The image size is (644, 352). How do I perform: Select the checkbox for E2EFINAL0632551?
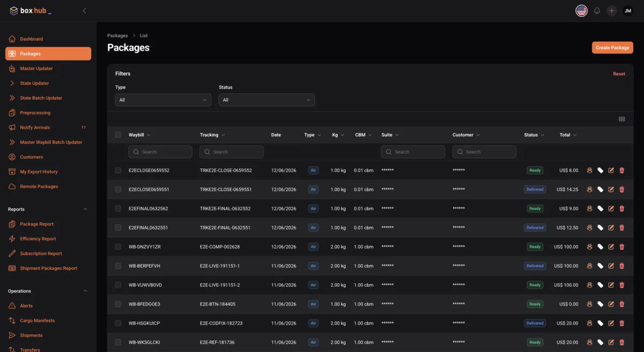(x=118, y=228)
